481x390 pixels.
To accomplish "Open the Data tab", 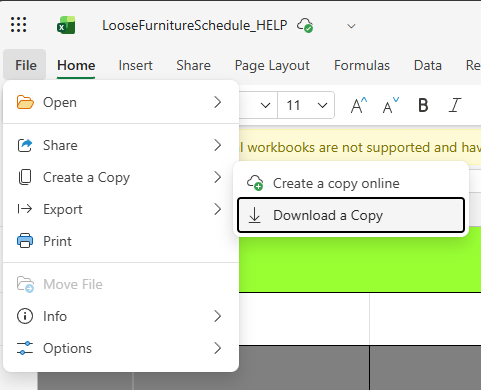I will [428, 65].
